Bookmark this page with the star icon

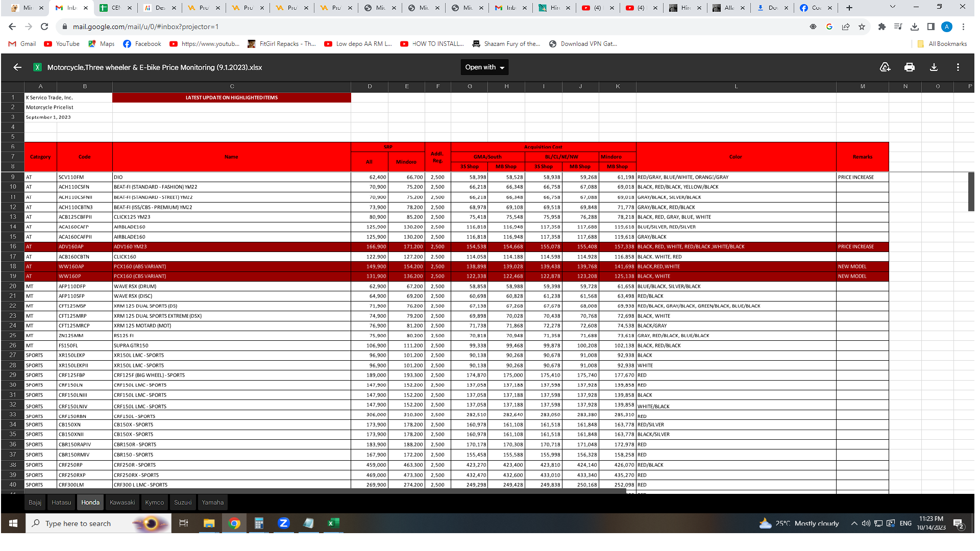coord(862,27)
